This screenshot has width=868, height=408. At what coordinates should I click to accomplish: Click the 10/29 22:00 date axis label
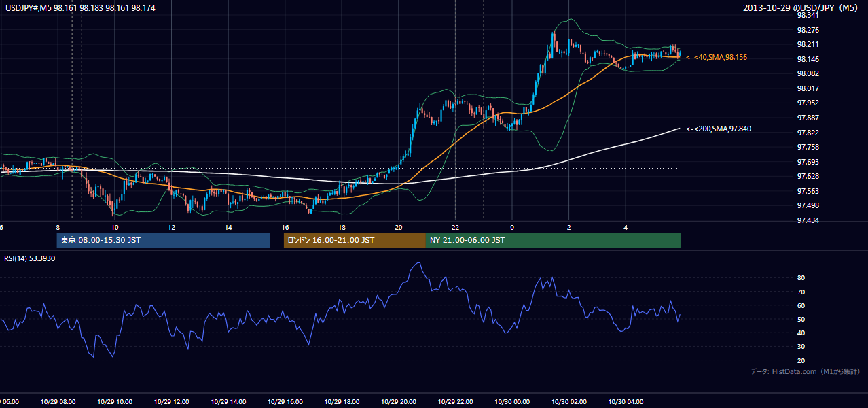(x=455, y=402)
